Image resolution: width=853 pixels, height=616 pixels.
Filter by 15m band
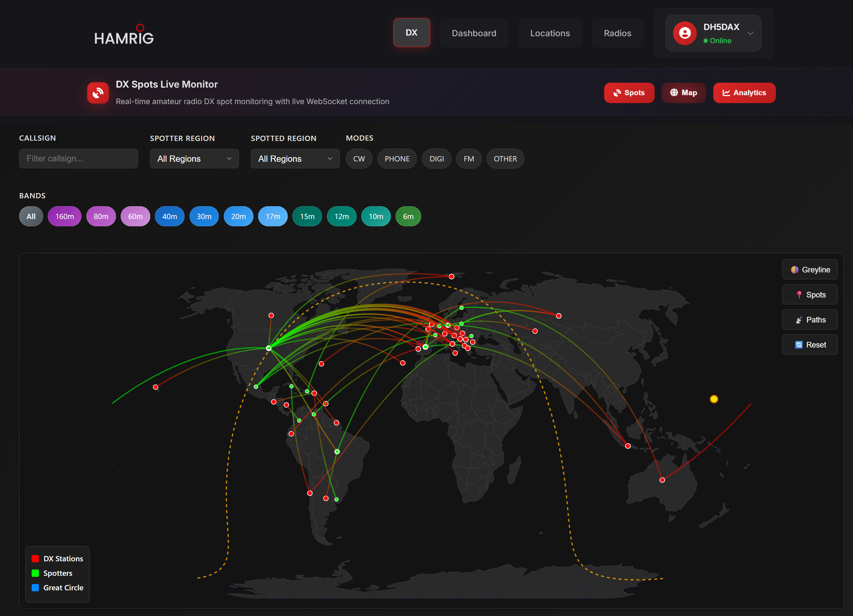[x=307, y=216]
